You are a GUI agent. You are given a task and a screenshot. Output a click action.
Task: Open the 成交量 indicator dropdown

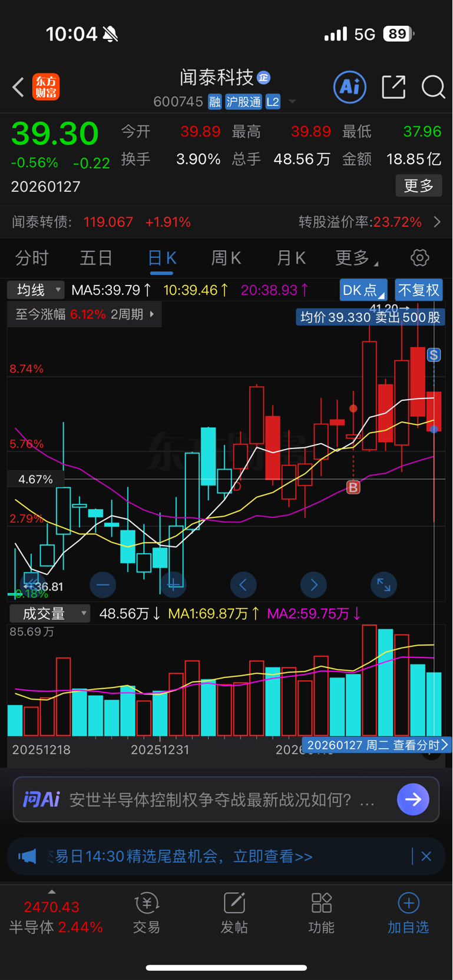[x=50, y=613]
